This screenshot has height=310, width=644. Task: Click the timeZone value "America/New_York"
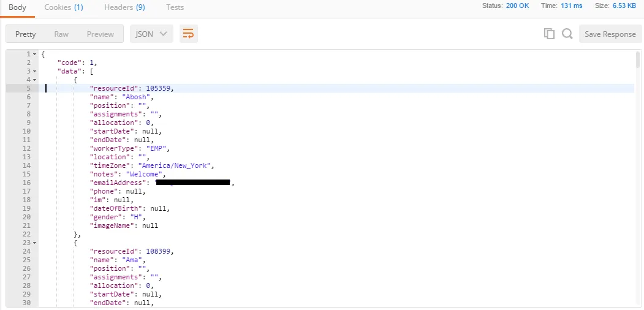pyautogui.click(x=175, y=165)
